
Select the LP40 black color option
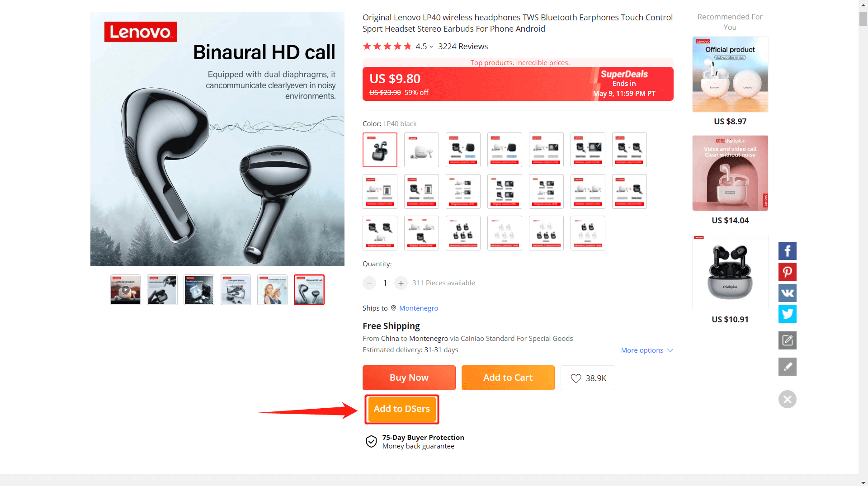coord(380,150)
